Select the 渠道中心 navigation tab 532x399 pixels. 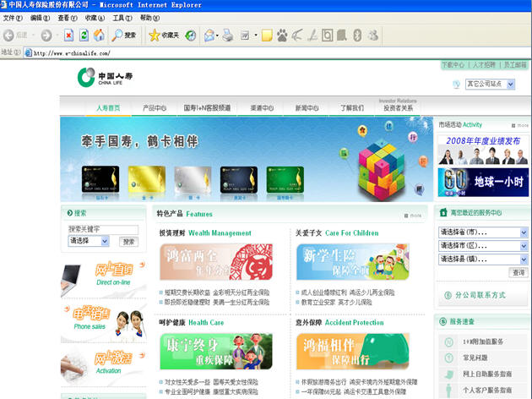[x=262, y=108]
